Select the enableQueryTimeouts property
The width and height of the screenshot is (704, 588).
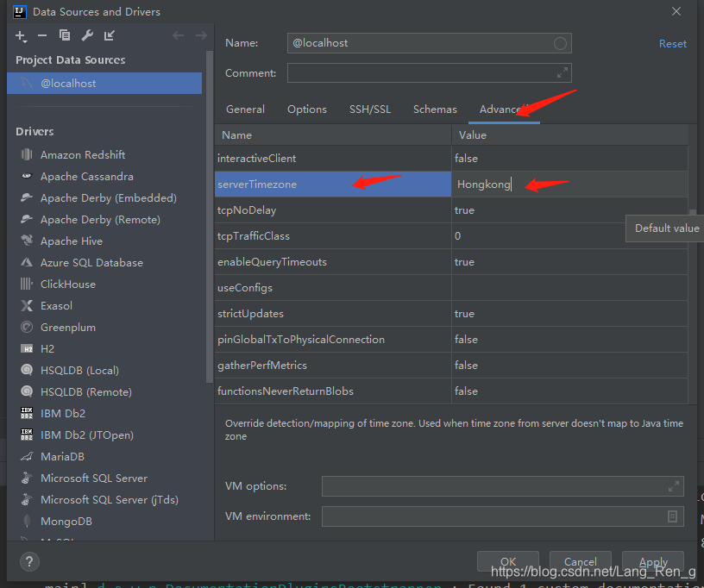(x=333, y=261)
